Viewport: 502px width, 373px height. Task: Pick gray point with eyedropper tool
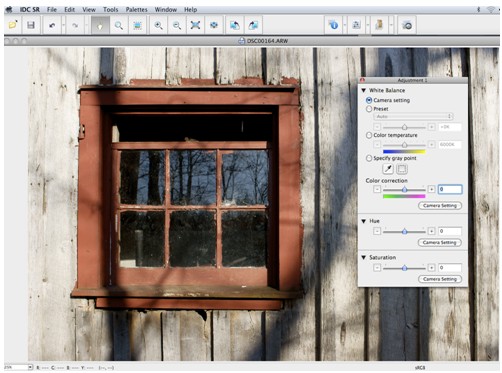(x=388, y=169)
